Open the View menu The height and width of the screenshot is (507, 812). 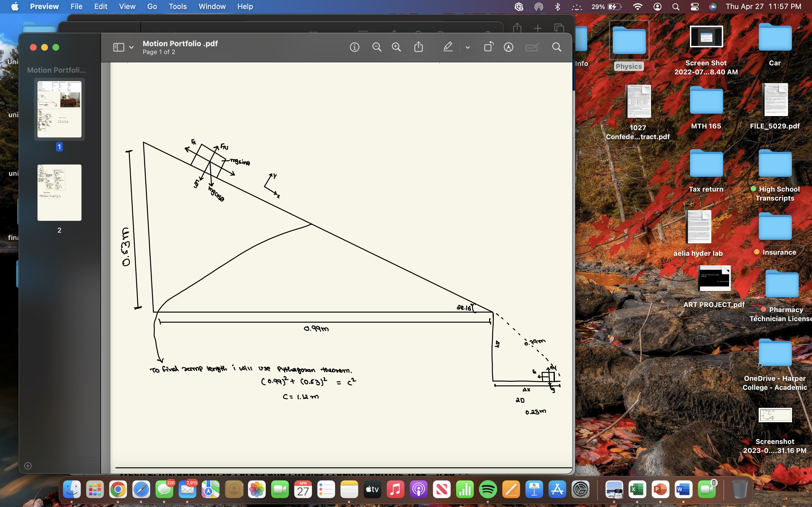point(127,7)
